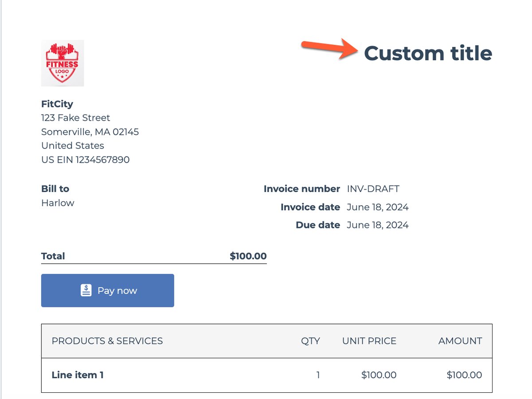Select the FitCity company name
This screenshot has width=532, height=399.
[x=57, y=104]
